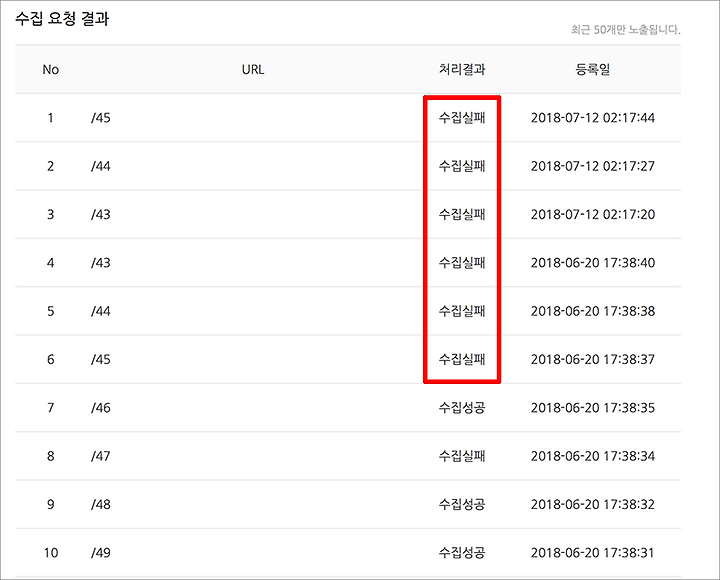Click date 2018-06-20 17:38:37
The image size is (720, 580).
point(593,360)
